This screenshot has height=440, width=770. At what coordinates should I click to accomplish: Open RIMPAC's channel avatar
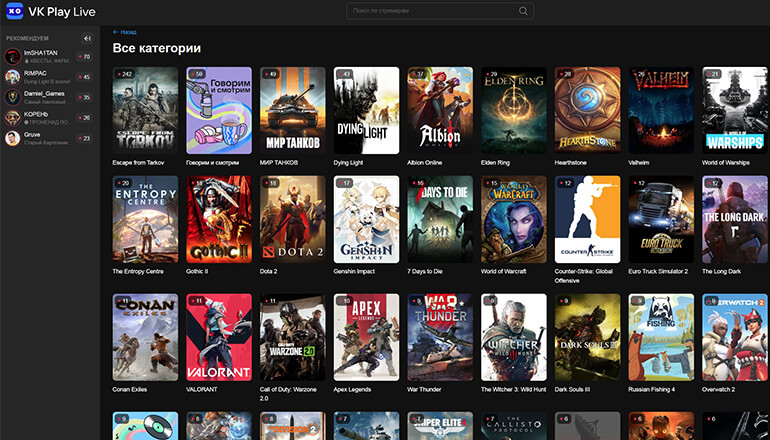tap(13, 77)
